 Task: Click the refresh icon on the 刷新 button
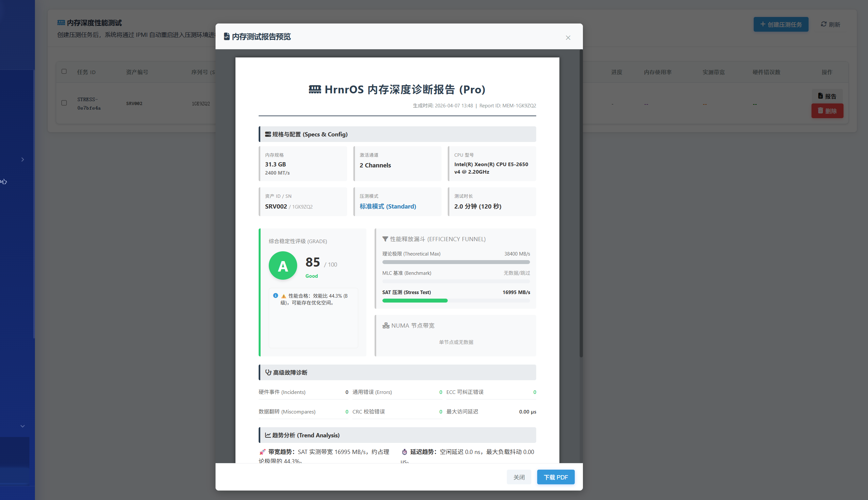point(824,24)
